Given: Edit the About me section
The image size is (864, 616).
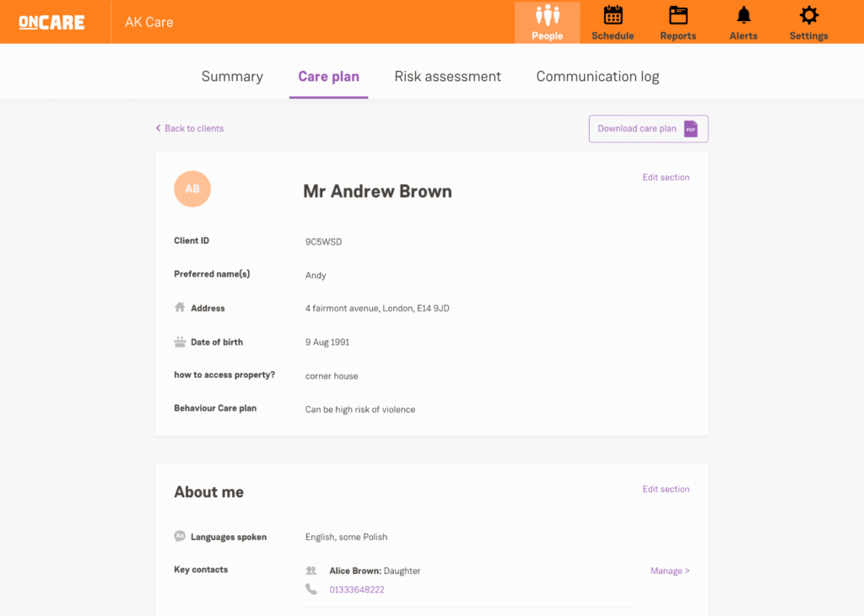Looking at the screenshot, I should pyautogui.click(x=666, y=489).
